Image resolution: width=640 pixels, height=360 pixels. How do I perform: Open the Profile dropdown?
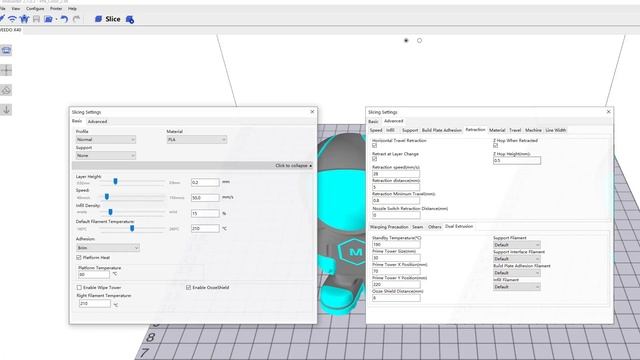point(106,140)
